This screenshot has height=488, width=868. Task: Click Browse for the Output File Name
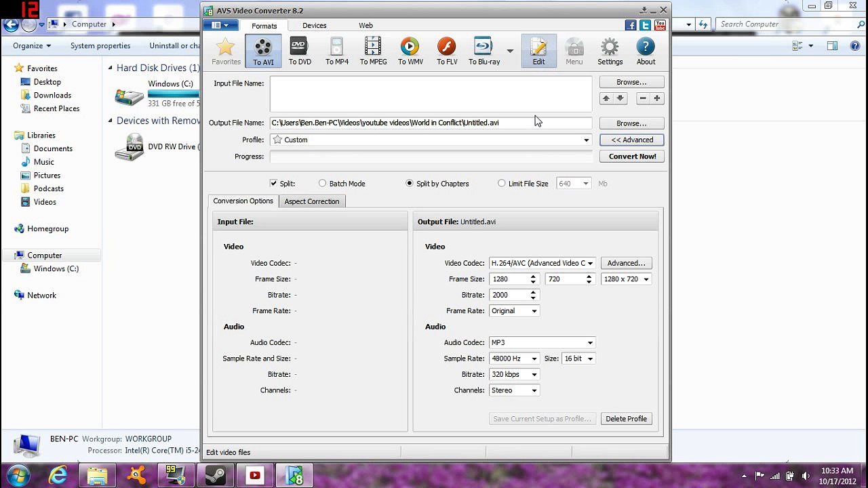(631, 123)
